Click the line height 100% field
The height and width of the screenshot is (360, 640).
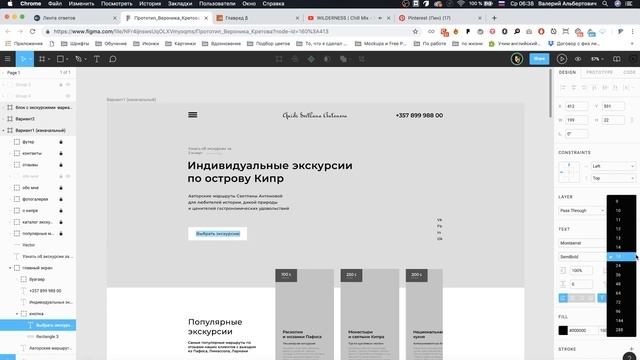[x=582, y=270]
